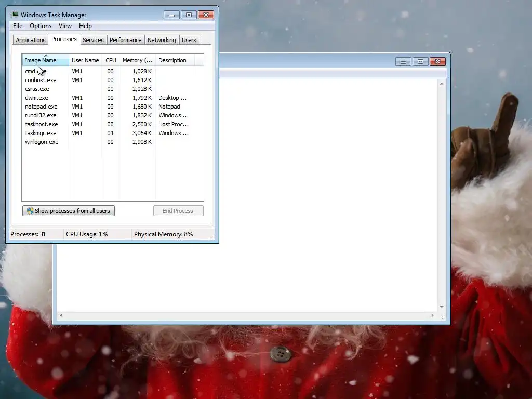Click the Processes: 31 status entry
This screenshot has width=532, height=399.
[x=28, y=234]
